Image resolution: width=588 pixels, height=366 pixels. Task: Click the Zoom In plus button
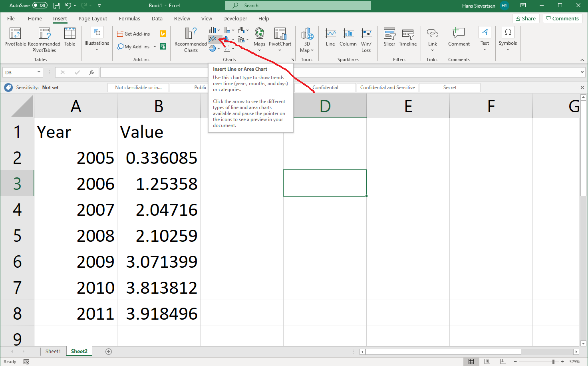[x=562, y=362]
